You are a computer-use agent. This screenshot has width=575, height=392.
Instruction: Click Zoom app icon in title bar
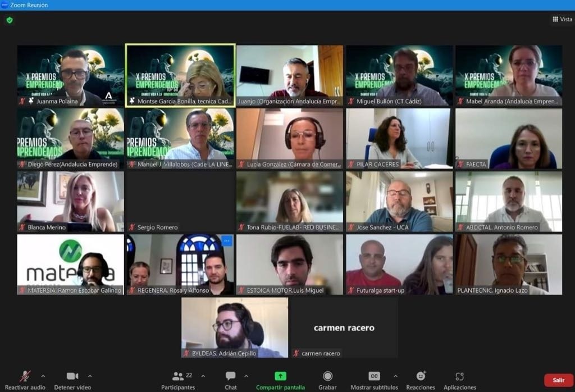4,5
